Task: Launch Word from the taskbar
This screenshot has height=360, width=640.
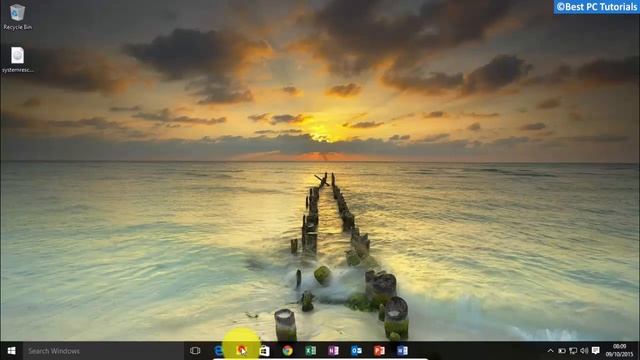Action: [402, 351]
